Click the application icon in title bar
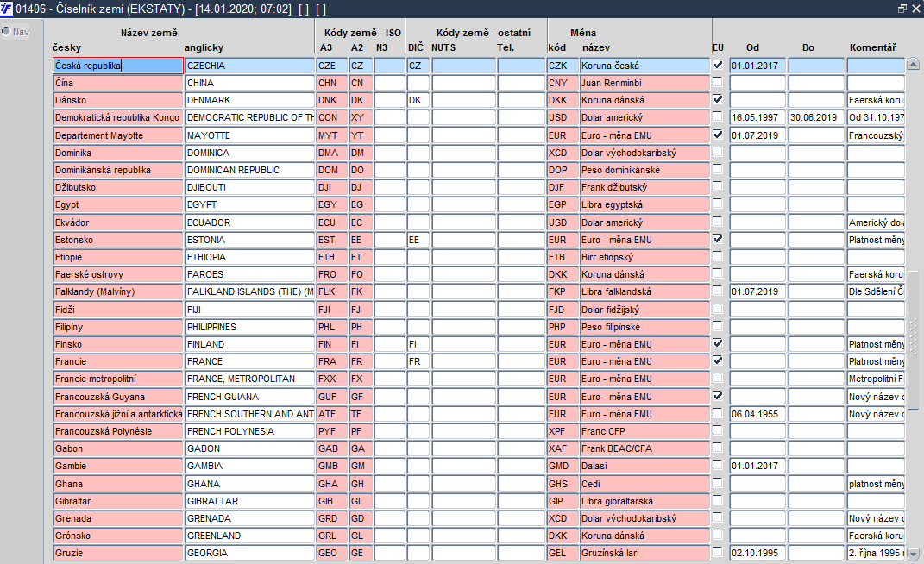The height and width of the screenshot is (564, 924). [x=7, y=9]
